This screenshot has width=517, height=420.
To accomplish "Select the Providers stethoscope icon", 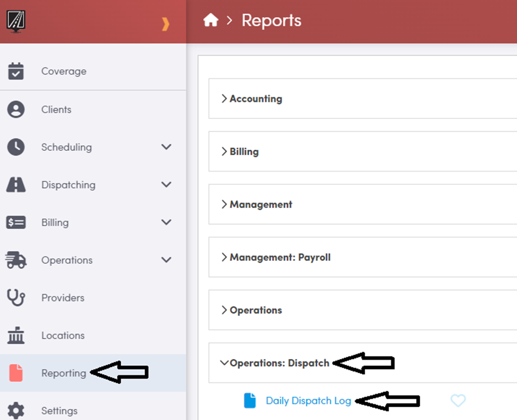I will [x=15, y=298].
